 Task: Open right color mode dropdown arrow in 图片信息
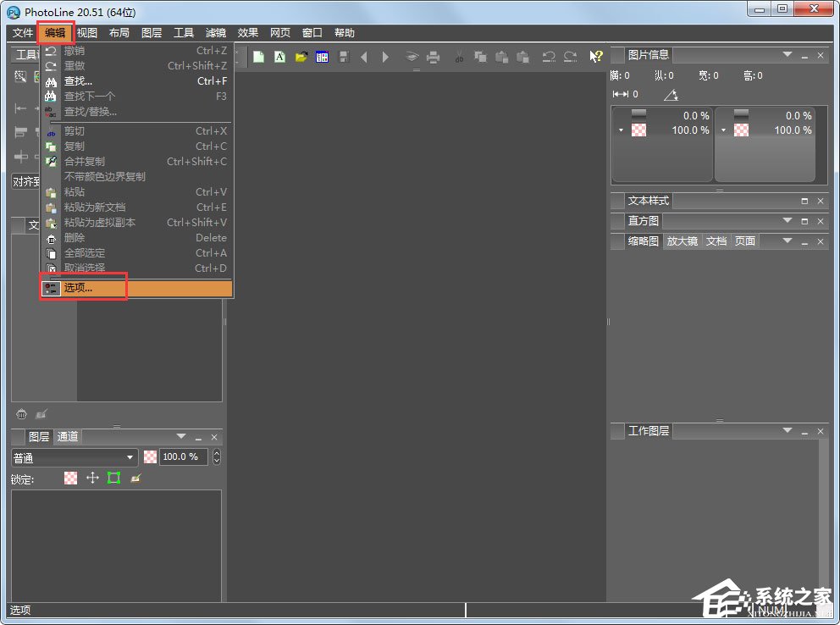pos(723,130)
